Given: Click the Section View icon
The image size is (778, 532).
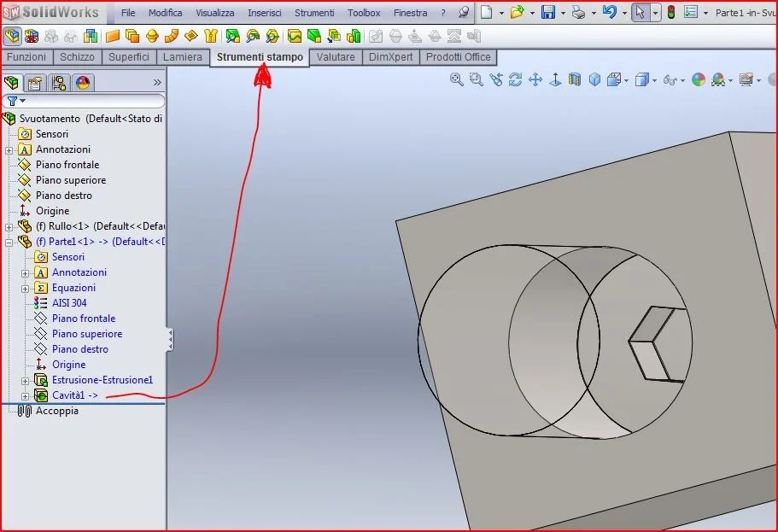Looking at the screenshot, I should (x=575, y=79).
